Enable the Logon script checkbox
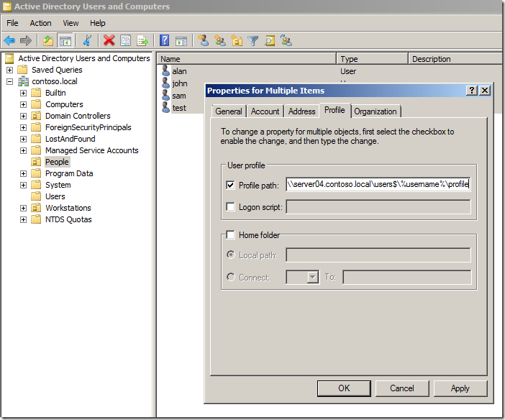 click(230, 207)
